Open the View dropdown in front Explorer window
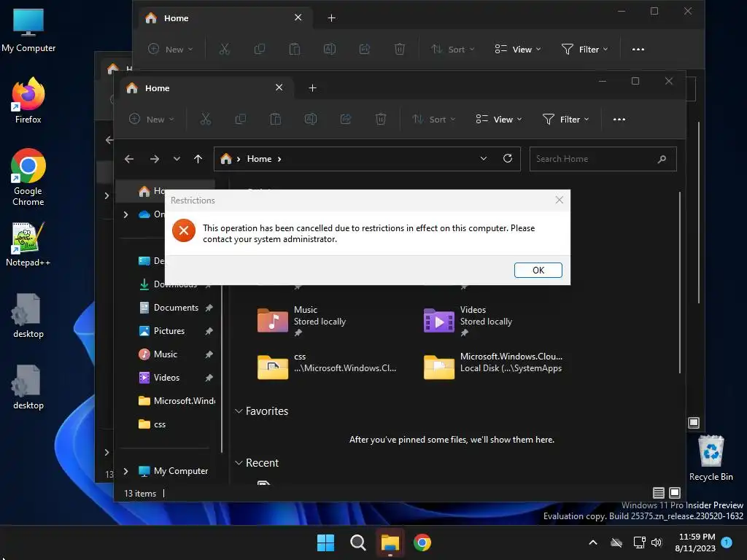Image resolution: width=747 pixels, height=560 pixels. [499, 119]
